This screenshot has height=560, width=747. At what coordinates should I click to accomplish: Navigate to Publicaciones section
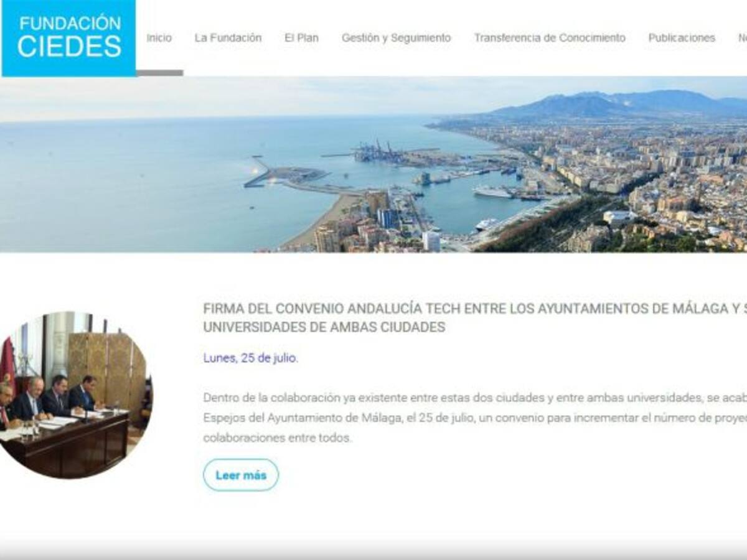[682, 38]
